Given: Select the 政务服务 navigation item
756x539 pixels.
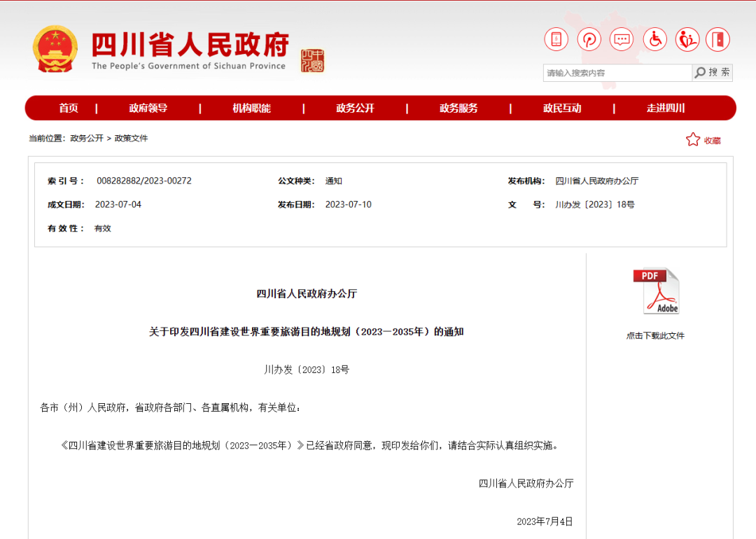Looking at the screenshot, I should (x=458, y=108).
